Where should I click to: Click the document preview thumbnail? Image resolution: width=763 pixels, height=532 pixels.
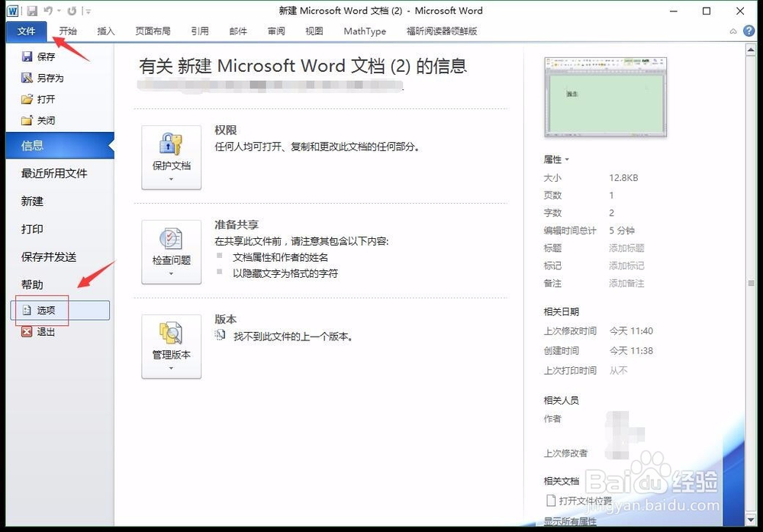(x=605, y=97)
